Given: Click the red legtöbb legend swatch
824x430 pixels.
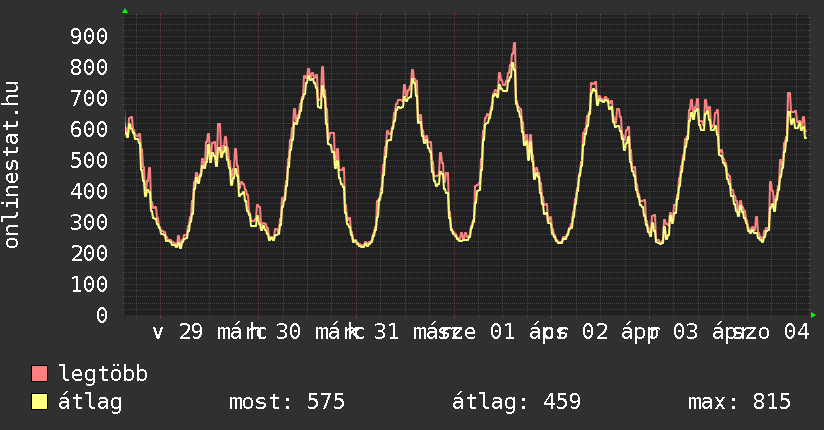Looking at the screenshot, I should [40, 374].
